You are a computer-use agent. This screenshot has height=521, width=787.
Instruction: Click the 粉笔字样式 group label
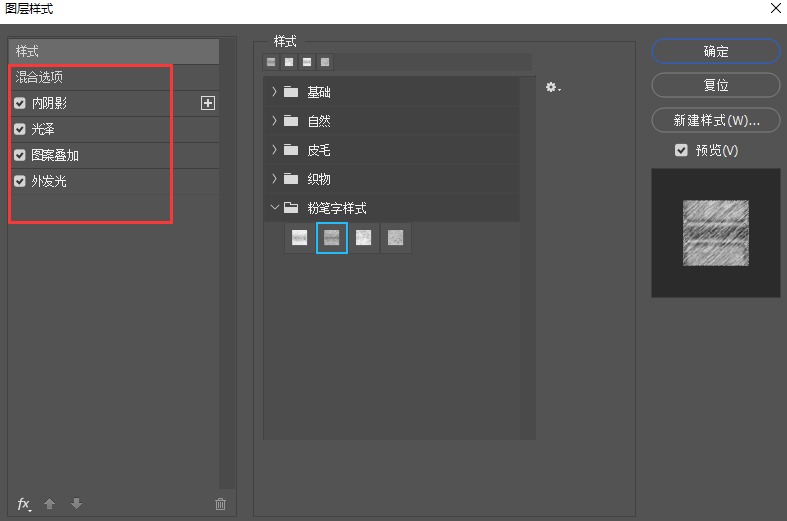click(x=337, y=208)
